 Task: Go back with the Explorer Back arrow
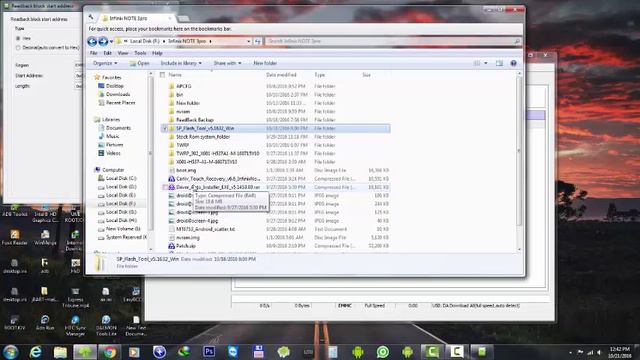(x=92, y=41)
